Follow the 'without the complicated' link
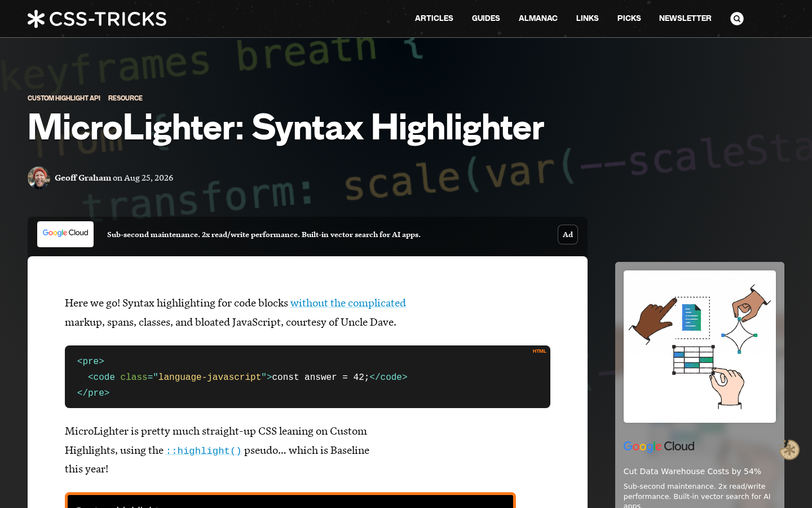 click(x=348, y=303)
